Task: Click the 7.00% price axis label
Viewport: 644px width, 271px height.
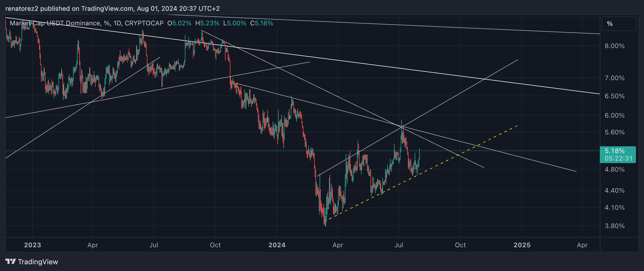Action: pos(615,78)
